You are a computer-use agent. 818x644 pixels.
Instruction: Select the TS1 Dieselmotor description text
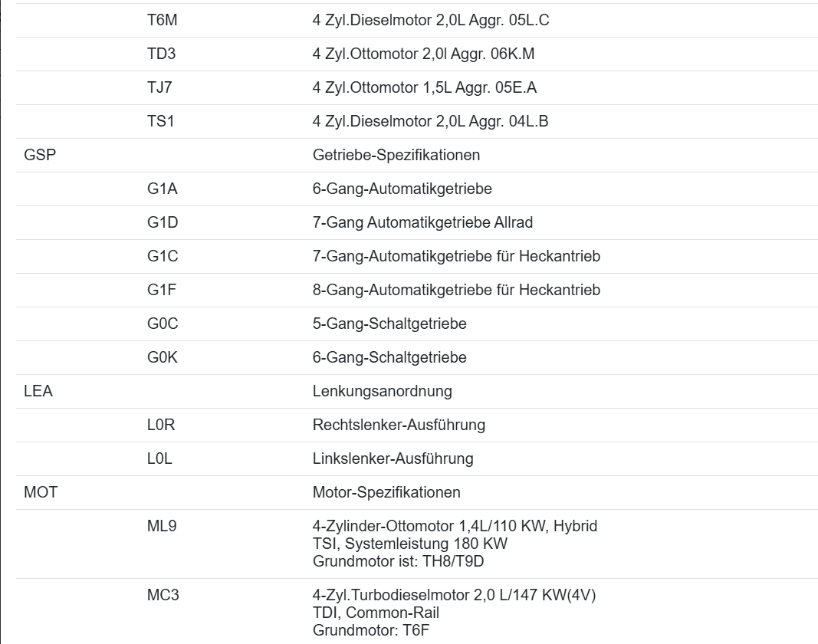[x=430, y=122]
